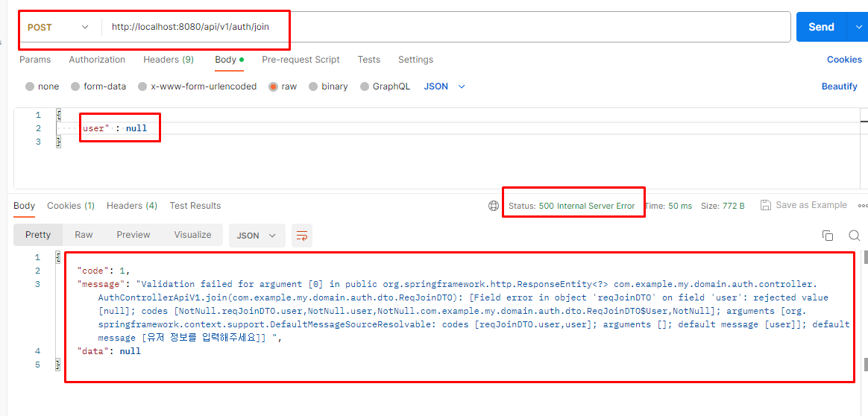This screenshot has height=416, width=868.
Task: Toggle the response word wrap icon
Action: (302, 236)
